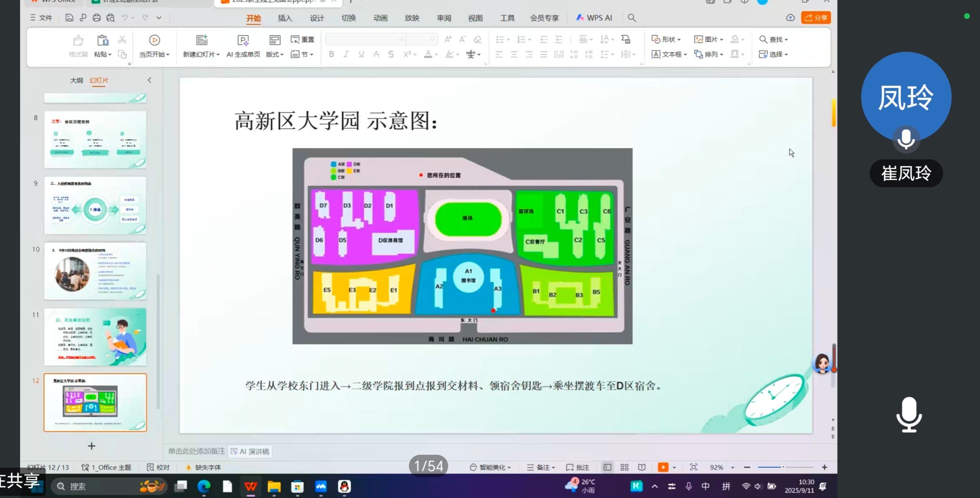Image resolution: width=980 pixels, height=498 pixels.
Task: Switch to the 大纲 outline tab
Action: [76, 80]
